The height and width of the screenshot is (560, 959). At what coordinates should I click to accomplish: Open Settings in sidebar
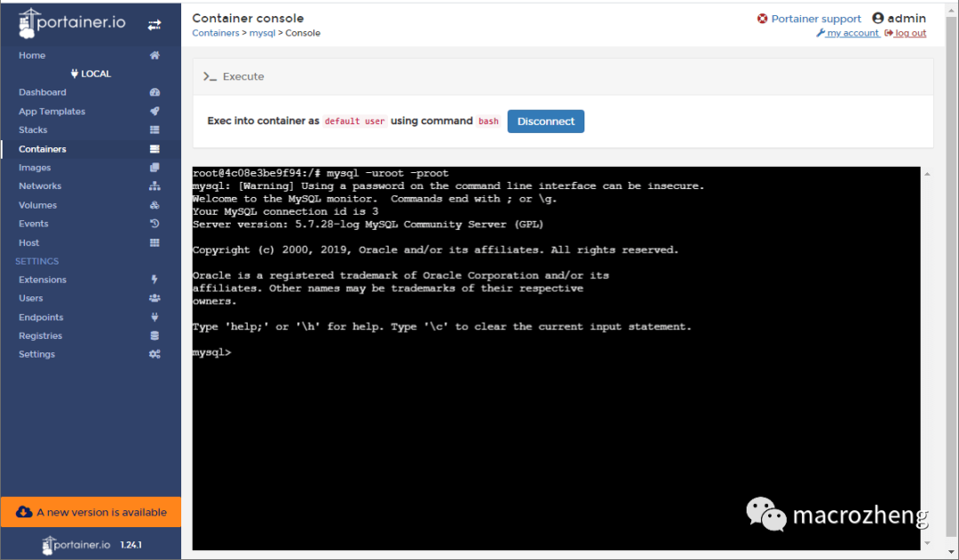pos(91,354)
